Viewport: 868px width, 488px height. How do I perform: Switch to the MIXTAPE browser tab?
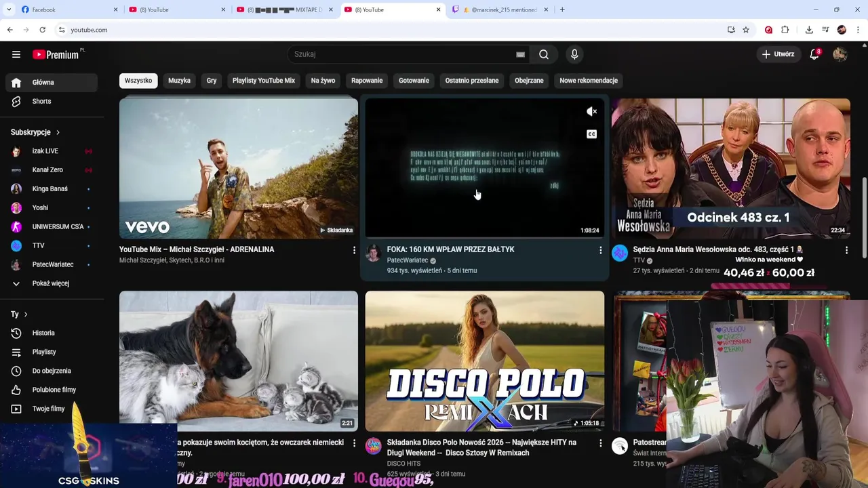285,9
